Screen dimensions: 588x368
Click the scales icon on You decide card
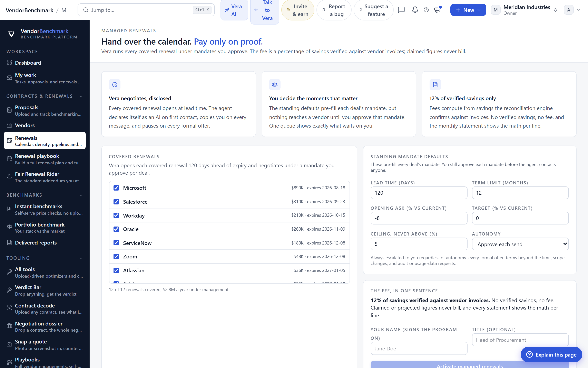pos(275,85)
